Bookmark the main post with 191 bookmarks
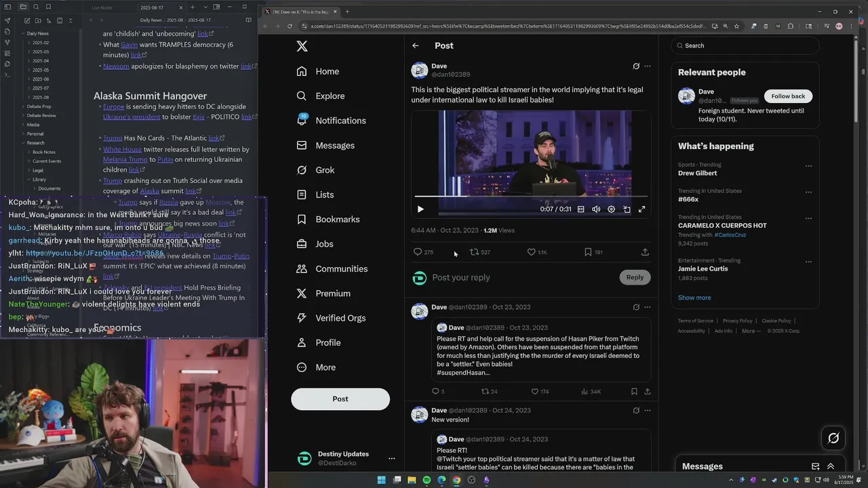The width and height of the screenshot is (868, 488). coord(588,252)
